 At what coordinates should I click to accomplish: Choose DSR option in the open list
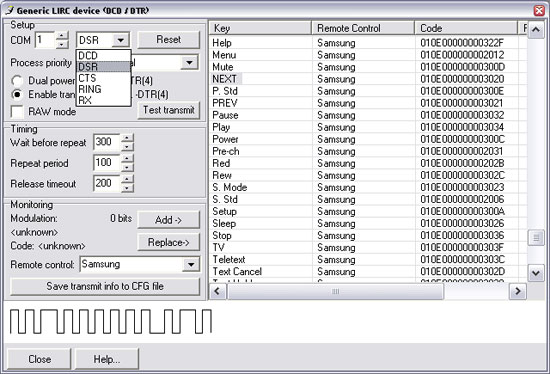click(103, 67)
